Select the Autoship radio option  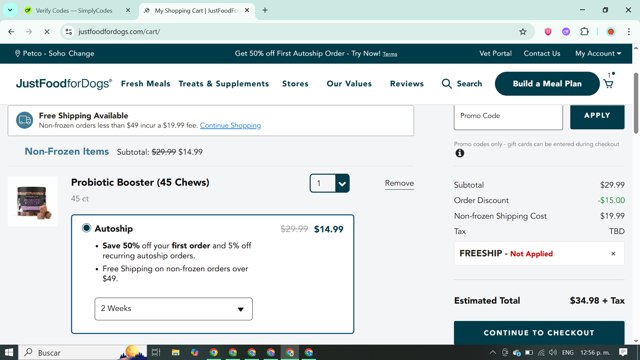pos(86,228)
